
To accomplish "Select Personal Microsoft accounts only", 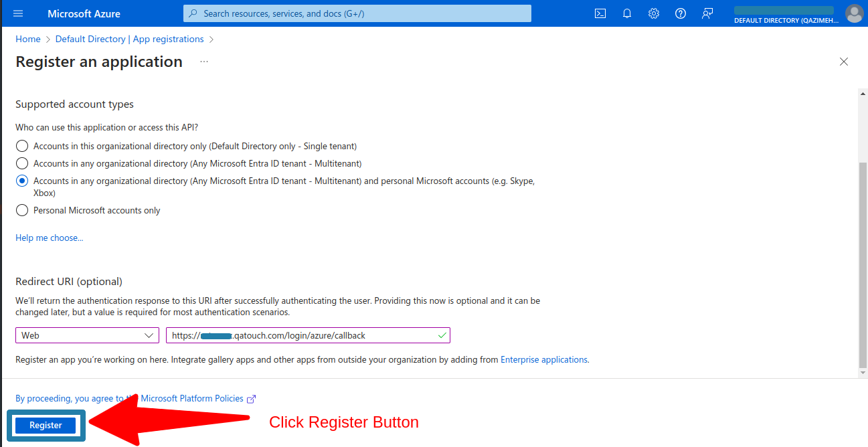I will coord(22,210).
